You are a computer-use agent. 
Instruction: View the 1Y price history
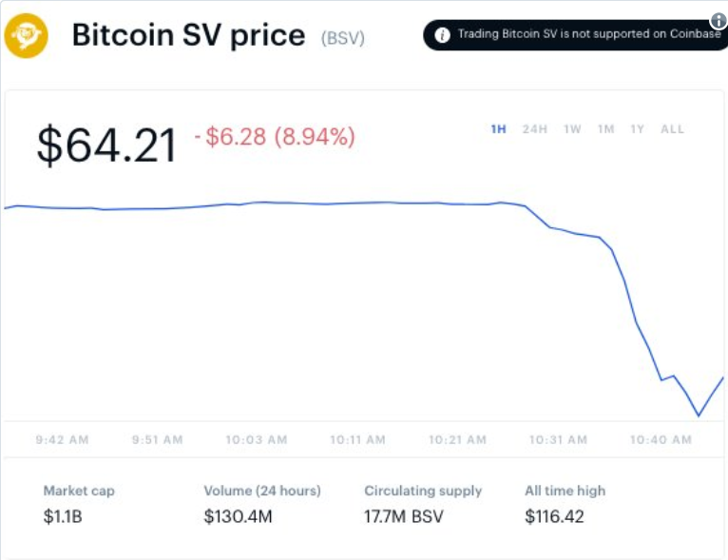coord(637,129)
